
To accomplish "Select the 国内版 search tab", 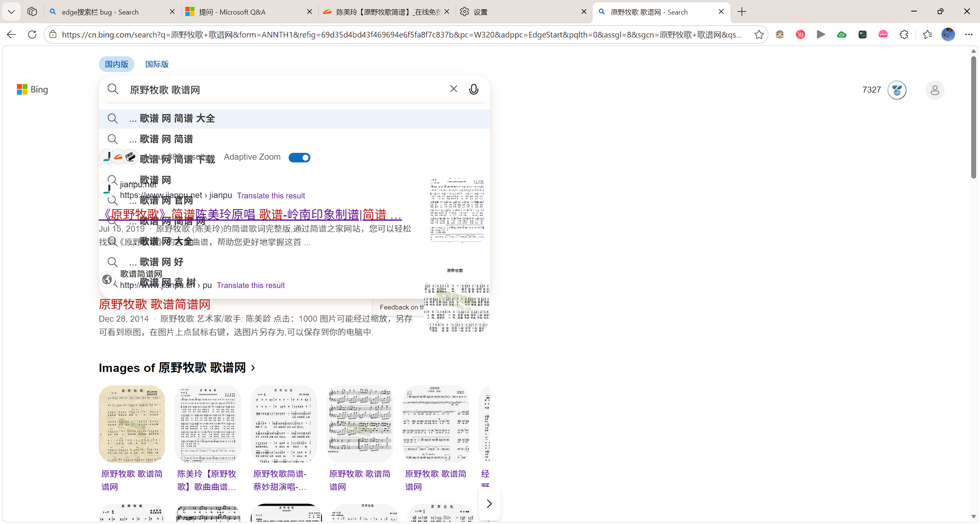I will (117, 64).
